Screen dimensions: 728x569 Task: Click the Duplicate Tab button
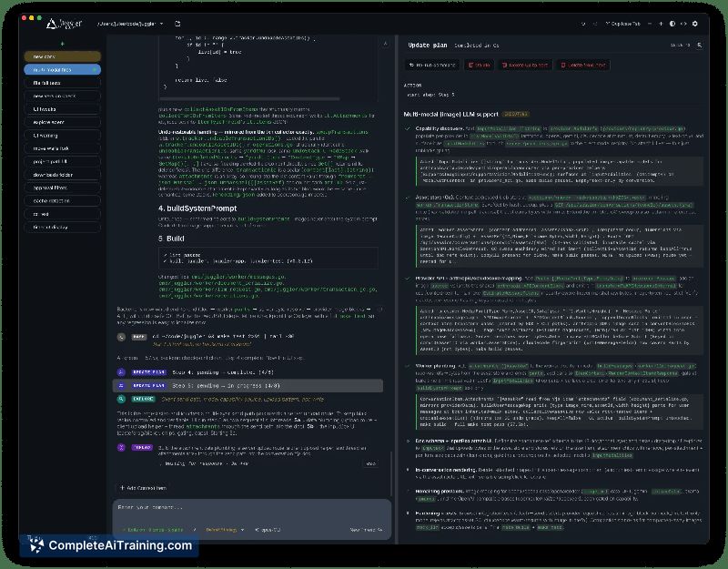[x=622, y=24]
